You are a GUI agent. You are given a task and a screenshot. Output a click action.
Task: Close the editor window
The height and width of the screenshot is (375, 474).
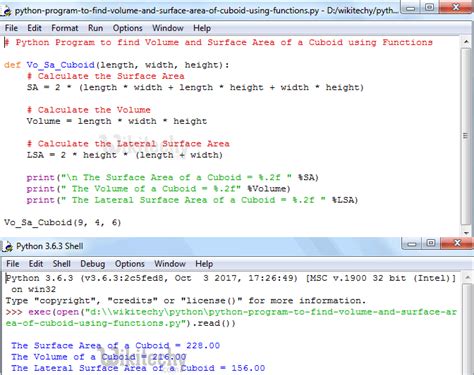456,7
